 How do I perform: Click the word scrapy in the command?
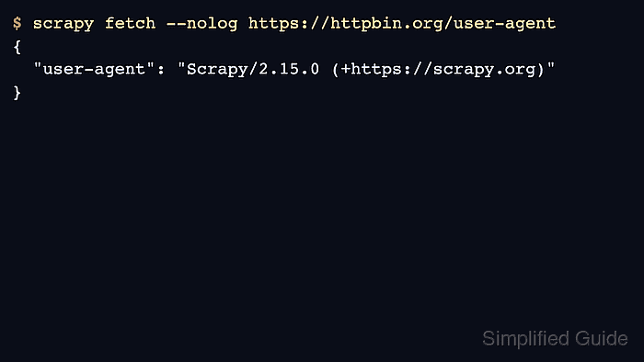point(63,24)
